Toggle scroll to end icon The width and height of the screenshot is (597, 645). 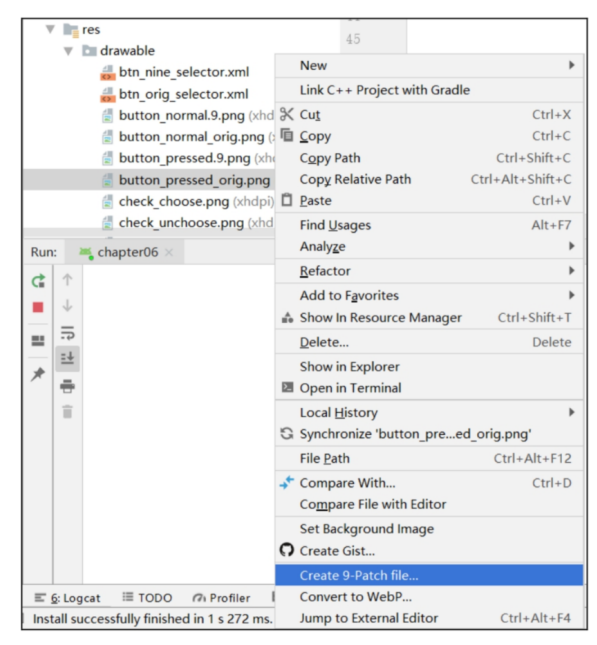tap(67, 359)
